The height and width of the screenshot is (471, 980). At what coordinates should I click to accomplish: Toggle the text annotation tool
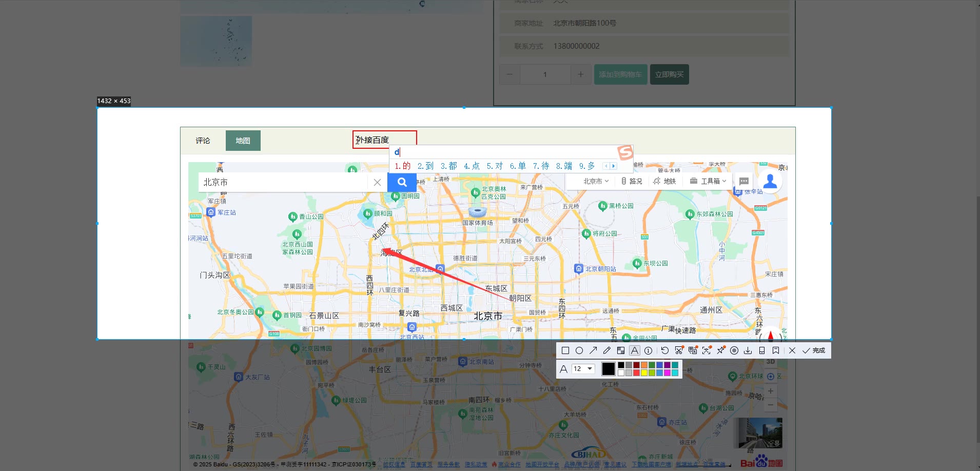pos(634,350)
